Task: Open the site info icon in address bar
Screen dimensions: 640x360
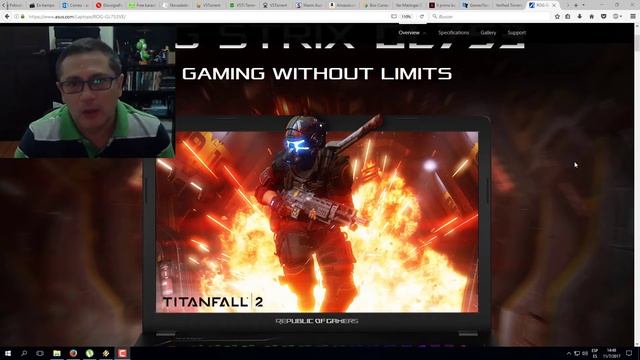Action: point(16,16)
